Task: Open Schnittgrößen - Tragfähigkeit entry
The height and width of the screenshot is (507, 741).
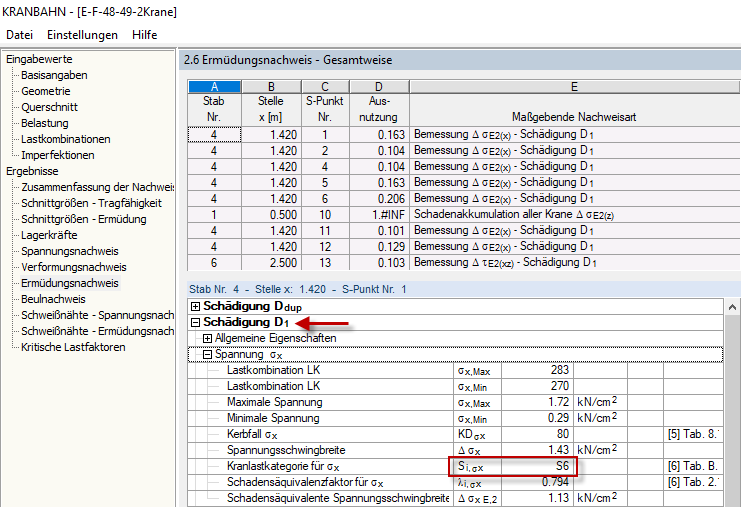Action: (x=91, y=203)
